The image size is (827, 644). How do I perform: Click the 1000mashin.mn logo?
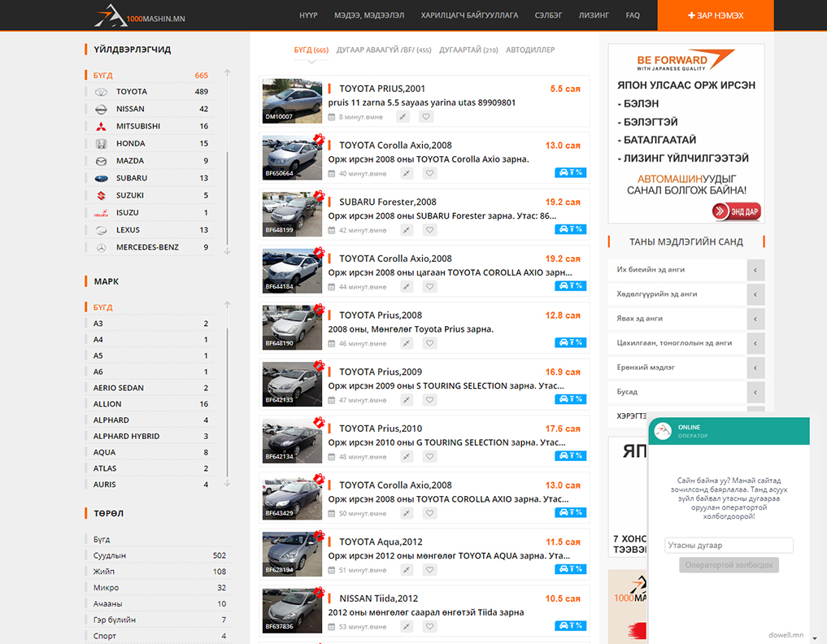(141, 15)
